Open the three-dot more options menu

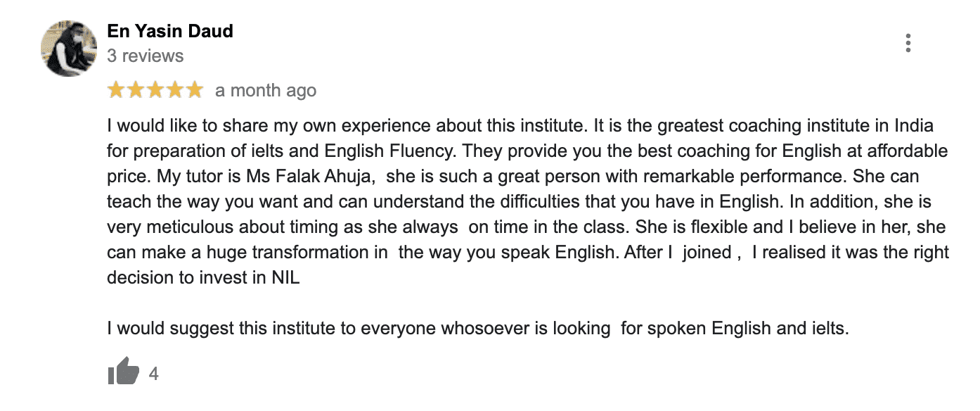click(x=908, y=44)
